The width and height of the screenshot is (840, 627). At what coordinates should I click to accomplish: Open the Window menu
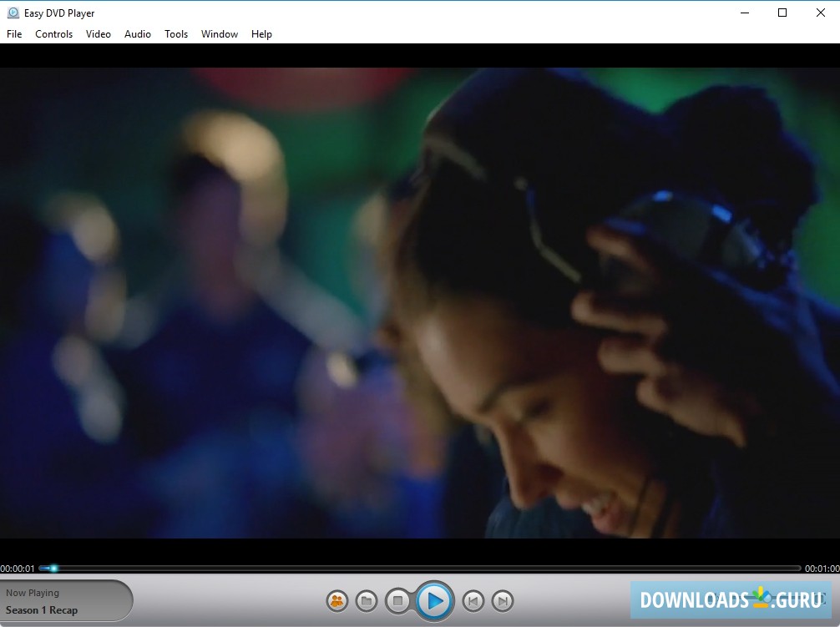pyautogui.click(x=219, y=34)
